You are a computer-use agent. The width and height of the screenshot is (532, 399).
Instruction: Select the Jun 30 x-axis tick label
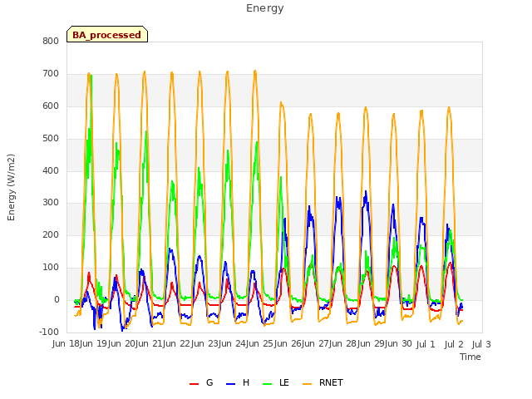[397, 344]
